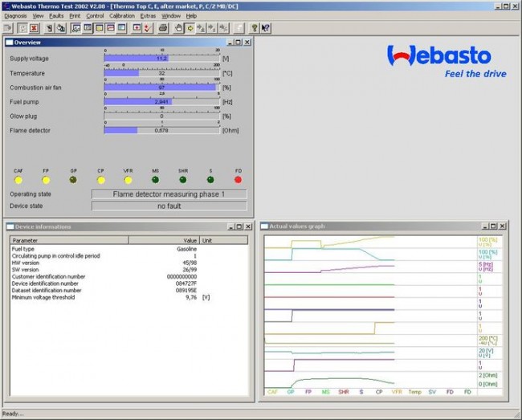Click the gray arrow icon right after yellow arrow
The image size is (522, 420).
point(202,28)
